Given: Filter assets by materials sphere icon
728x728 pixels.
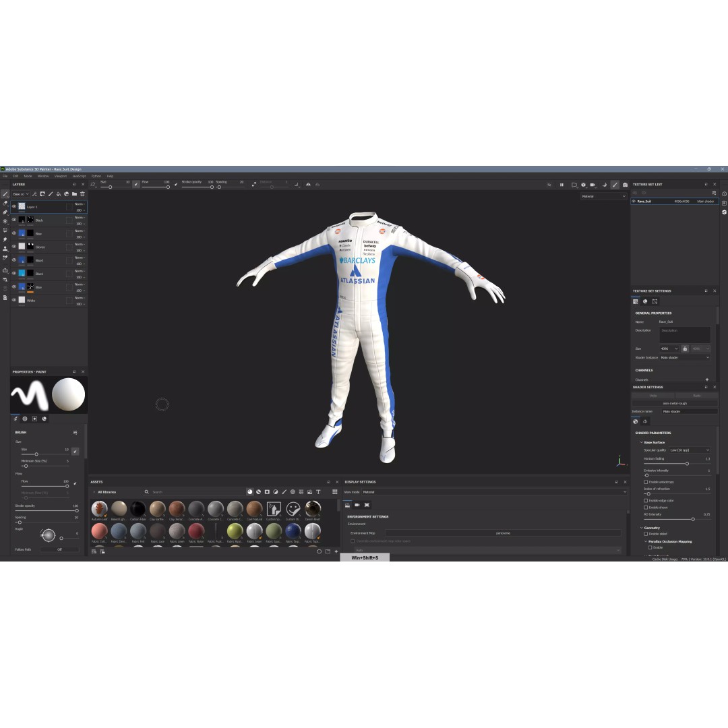Looking at the screenshot, I should click(250, 491).
